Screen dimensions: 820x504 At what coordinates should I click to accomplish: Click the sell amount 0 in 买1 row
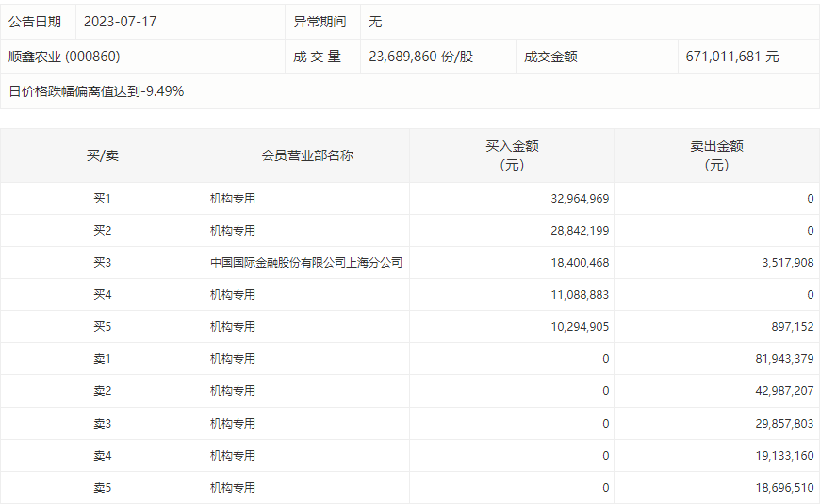pyautogui.click(x=810, y=198)
